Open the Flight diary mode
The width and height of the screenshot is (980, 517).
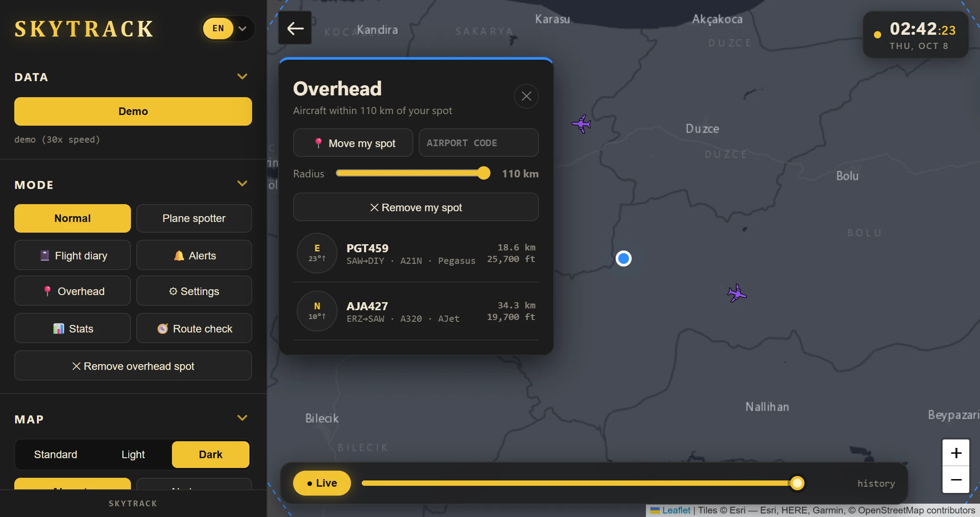pyautogui.click(x=73, y=255)
